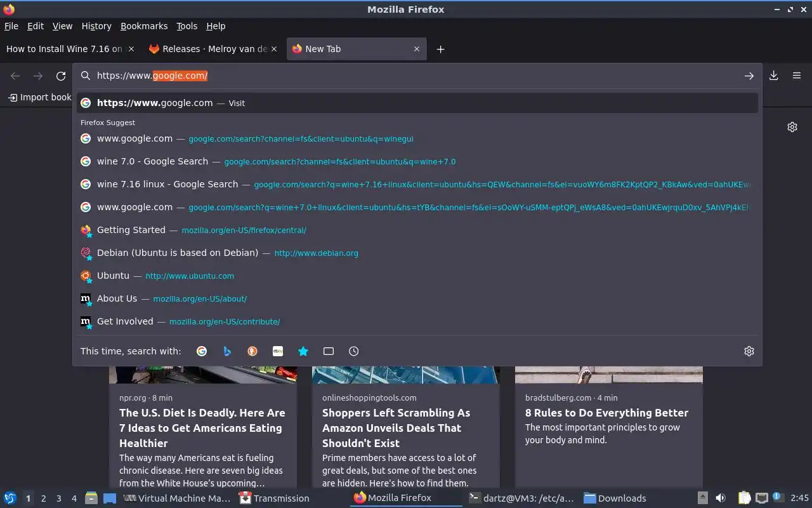Screen dimensions: 812x508
Task: Select wine 7.0 - Google Search suggestion
Action: coord(417,161)
